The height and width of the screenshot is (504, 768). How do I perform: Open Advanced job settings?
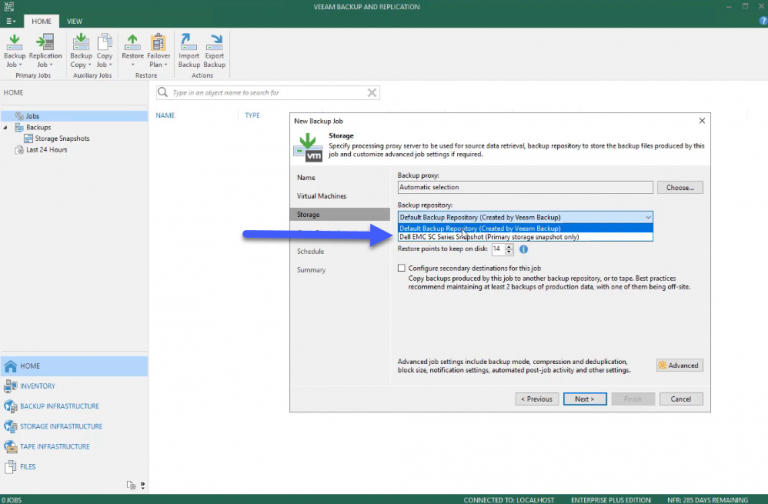[x=679, y=365]
